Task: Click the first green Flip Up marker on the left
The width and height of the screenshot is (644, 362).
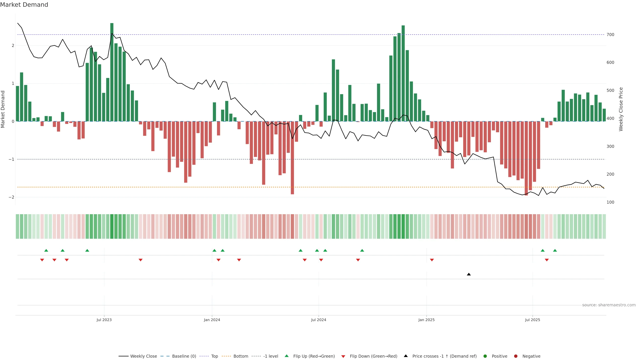Action: pyautogui.click(x=46, y=250)
